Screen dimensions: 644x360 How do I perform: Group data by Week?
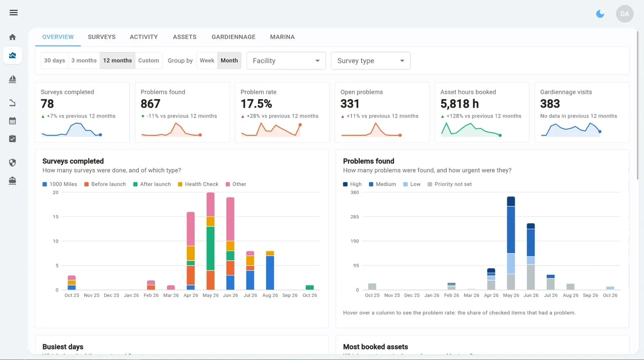click(x=207, y=61)
